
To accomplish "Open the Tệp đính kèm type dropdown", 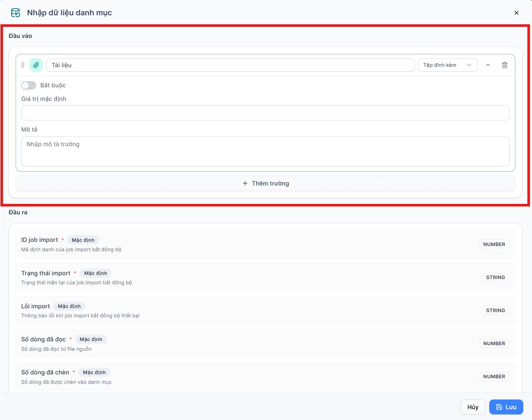I will 447,65.
